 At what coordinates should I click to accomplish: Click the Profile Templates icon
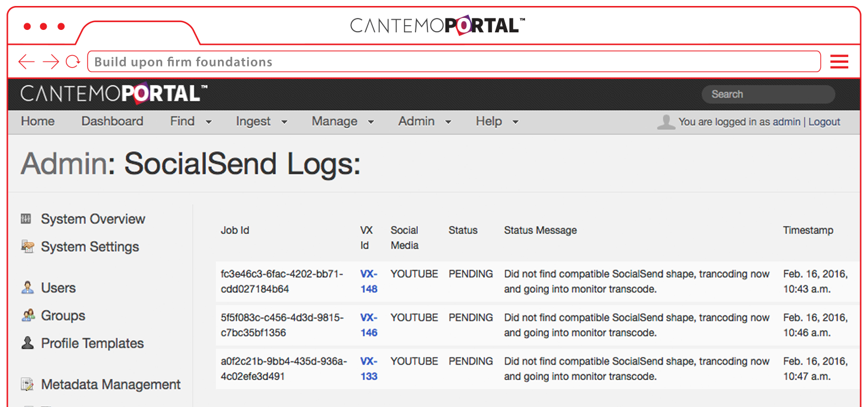click(x=28, y=343)
